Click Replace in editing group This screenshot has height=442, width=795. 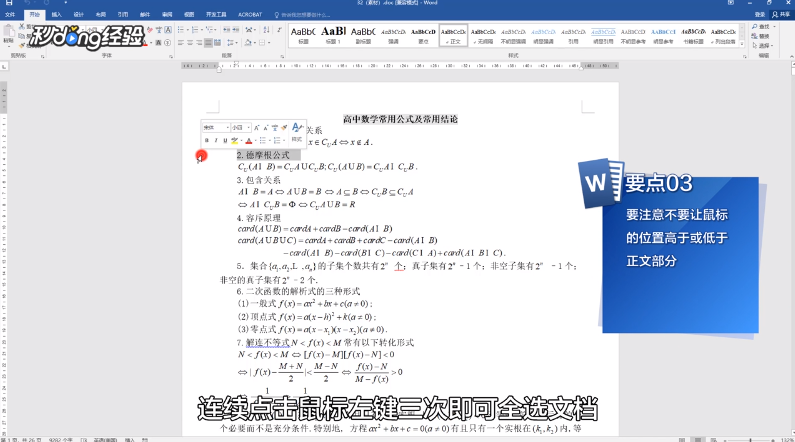click(x=760, y=36)
